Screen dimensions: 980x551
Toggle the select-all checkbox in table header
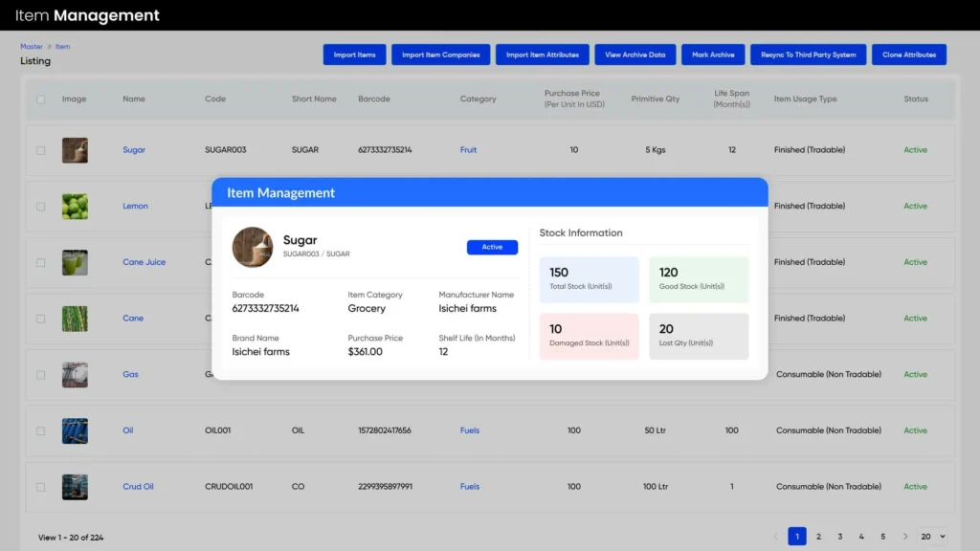click(x=40, y=99)
